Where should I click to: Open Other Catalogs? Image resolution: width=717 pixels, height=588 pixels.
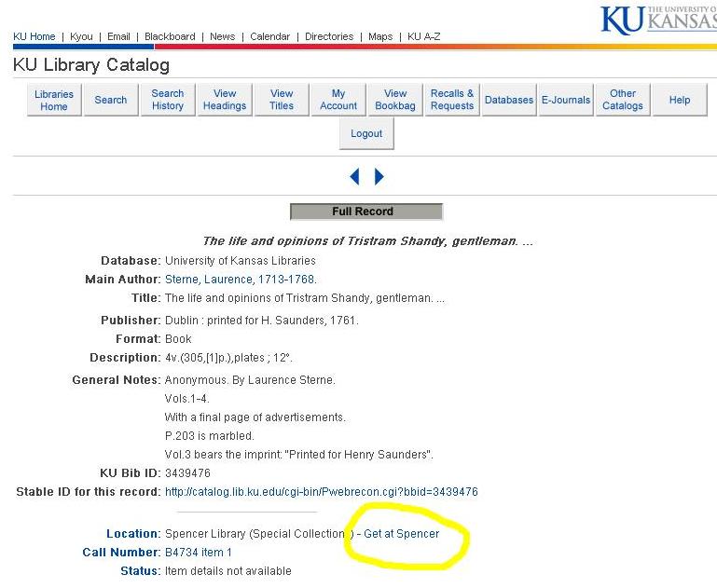pos(623,100)
